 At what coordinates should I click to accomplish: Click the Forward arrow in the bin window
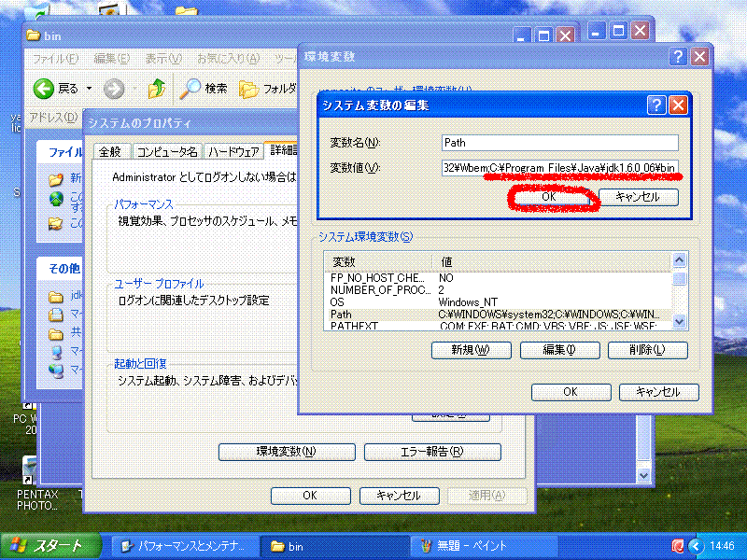click(x=114, y=89)
